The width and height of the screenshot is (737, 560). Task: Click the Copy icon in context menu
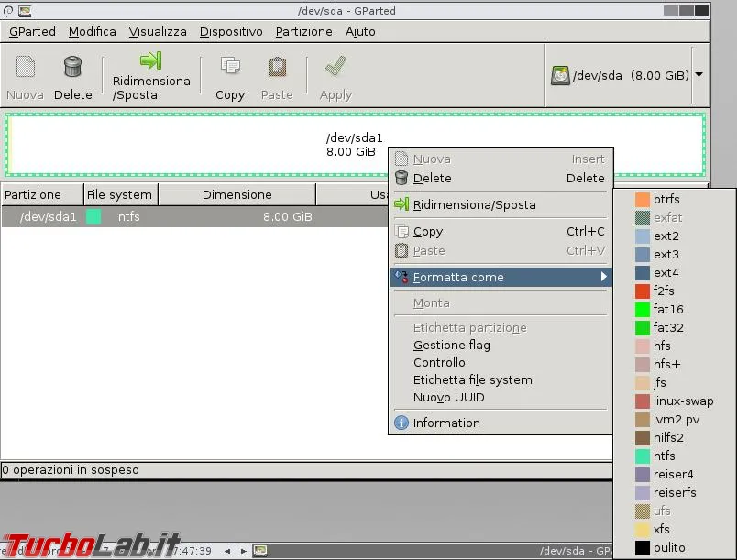pos(401,232)
